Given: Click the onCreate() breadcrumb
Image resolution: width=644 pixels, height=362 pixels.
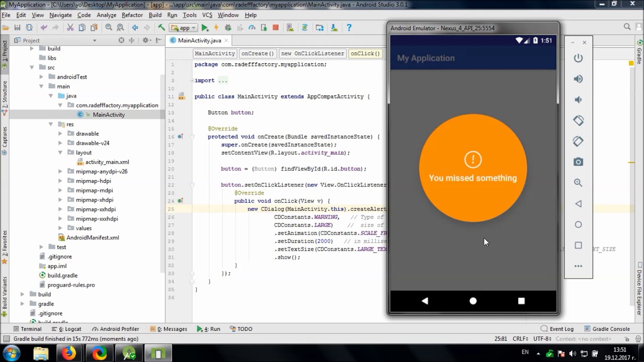Looking at the screenshot, I should tap(258, 53).
